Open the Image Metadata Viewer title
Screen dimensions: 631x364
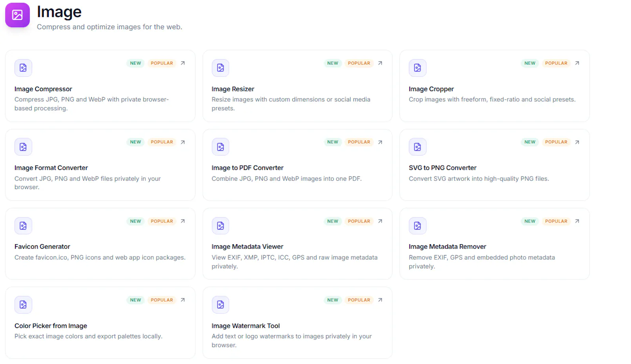tap(247, 247)
